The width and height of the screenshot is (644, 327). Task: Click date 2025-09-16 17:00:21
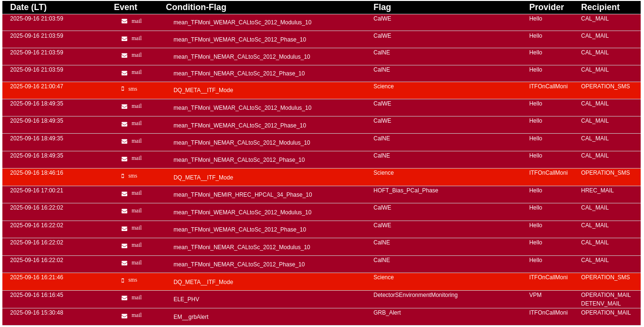37,190
